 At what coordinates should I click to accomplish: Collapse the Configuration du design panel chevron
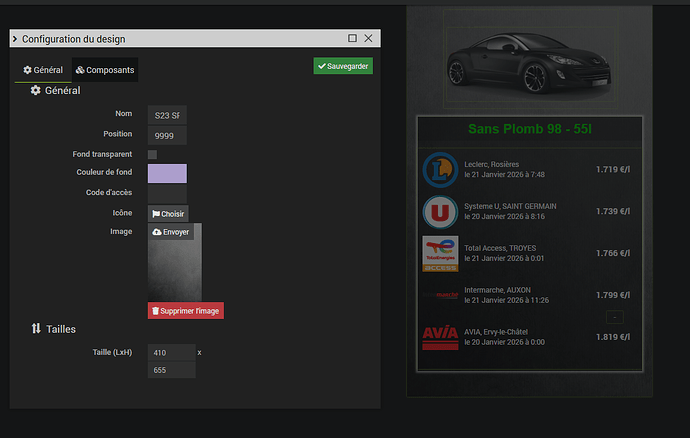pos(15,39)
